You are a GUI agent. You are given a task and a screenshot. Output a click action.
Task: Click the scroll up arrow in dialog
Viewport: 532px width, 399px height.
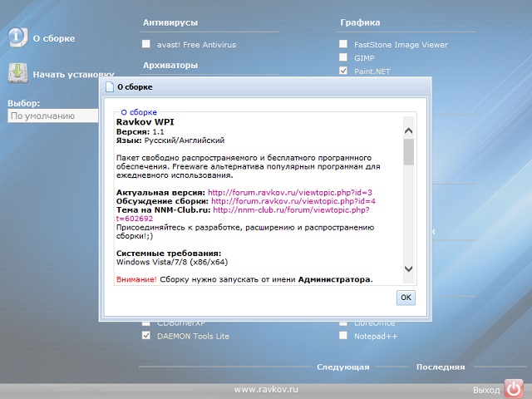[x=408, y=131]
